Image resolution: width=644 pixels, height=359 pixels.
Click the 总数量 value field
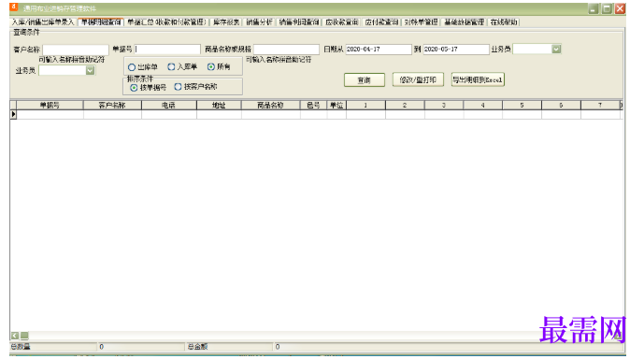[141, 347]
